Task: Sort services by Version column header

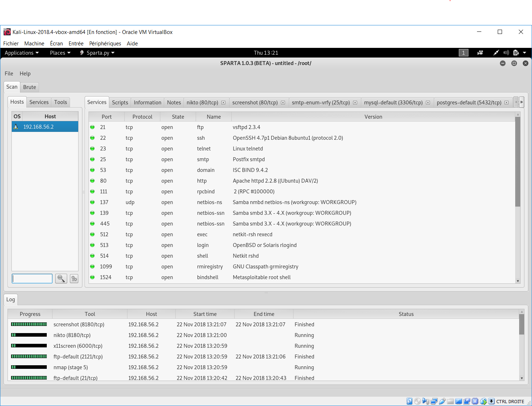Action: (373, 117)
